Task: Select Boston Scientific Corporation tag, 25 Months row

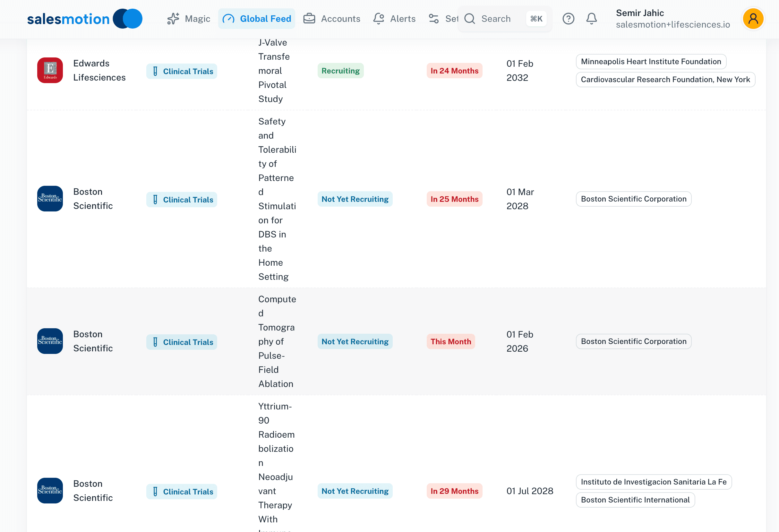Action: click(633, 199)
